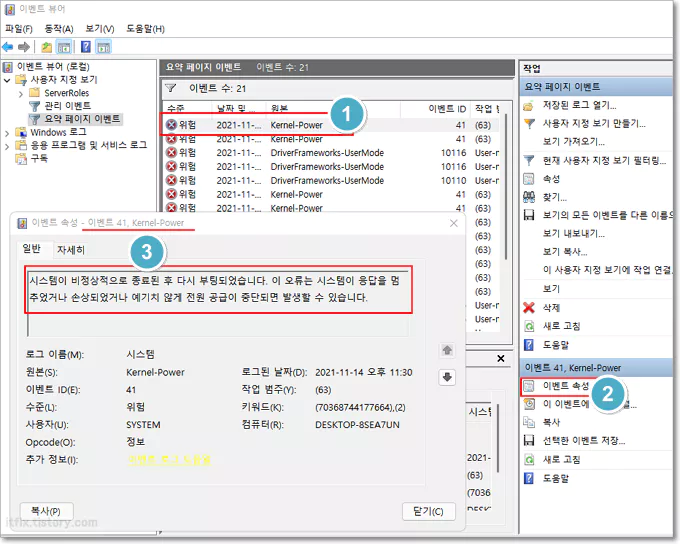Click the previous-event up arrow button
Viewport: 680px width, 544px height.
click(447, 350)
